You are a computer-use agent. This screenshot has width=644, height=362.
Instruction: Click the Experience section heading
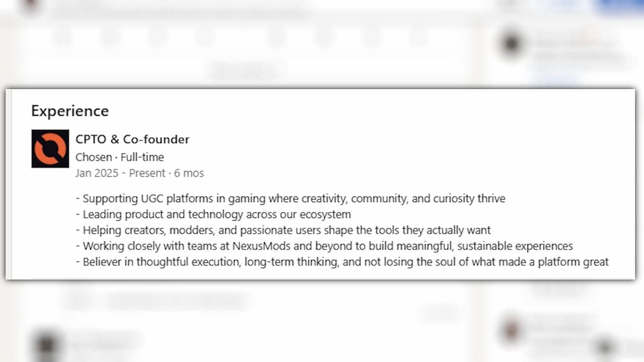(70, 111)
